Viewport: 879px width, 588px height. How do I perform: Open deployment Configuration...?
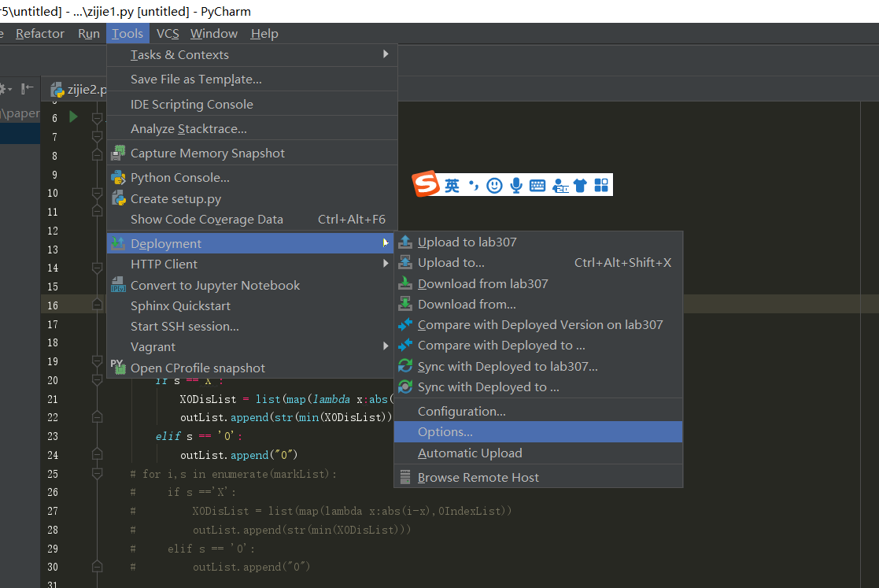click(538, 411)
